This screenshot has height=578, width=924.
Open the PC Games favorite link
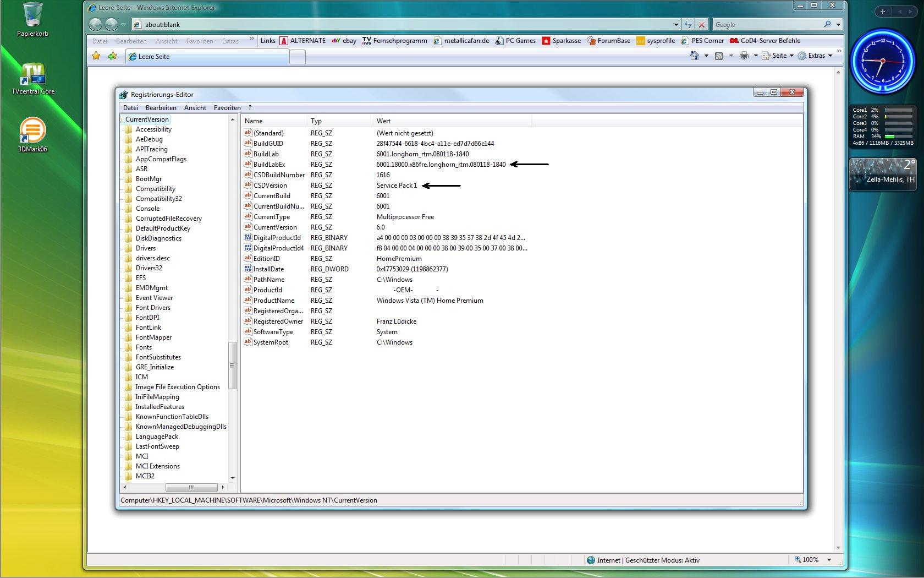515,41
